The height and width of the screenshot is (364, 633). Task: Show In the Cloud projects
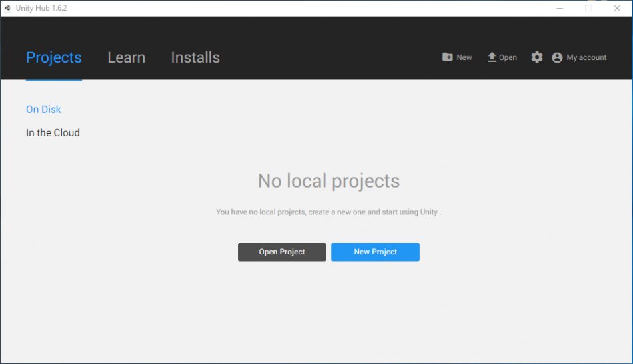pos(53,132)
